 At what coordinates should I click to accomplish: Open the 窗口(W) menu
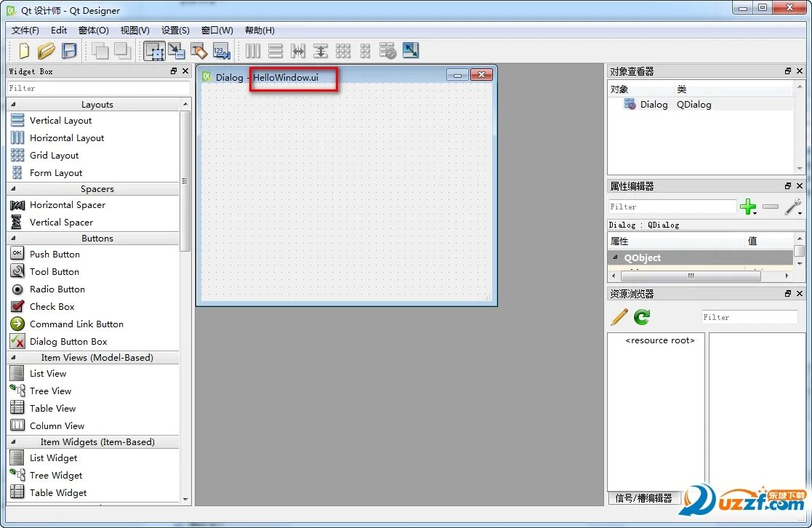pos(217,30)
